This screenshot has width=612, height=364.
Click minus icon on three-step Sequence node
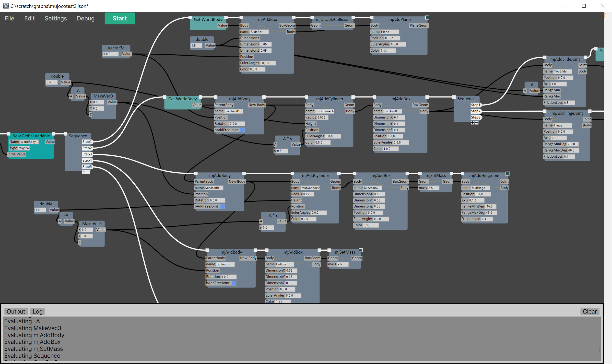(x=477, y=123)
